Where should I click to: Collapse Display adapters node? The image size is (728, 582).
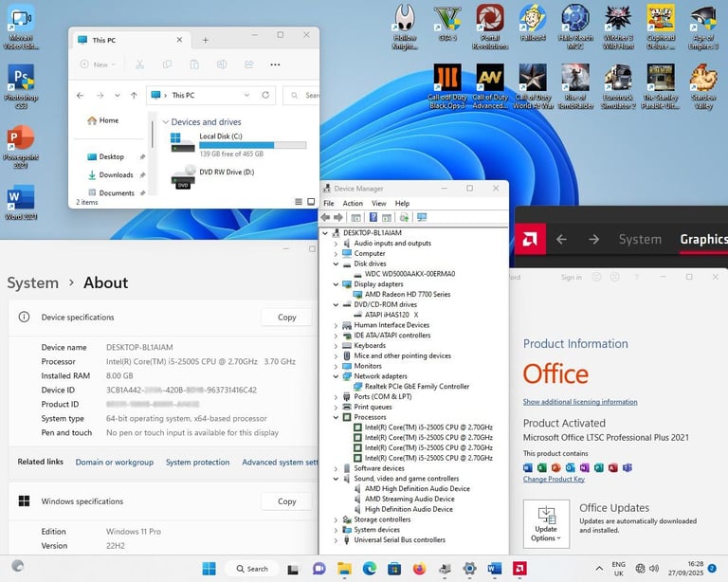(336, 284)
